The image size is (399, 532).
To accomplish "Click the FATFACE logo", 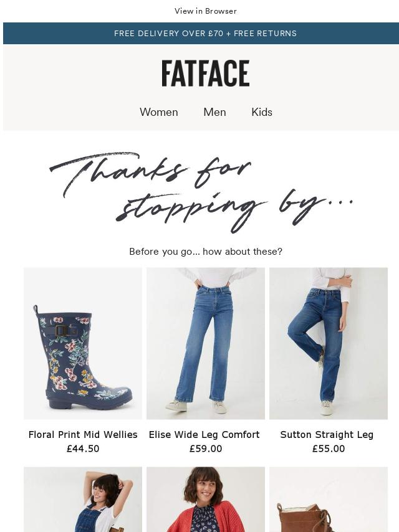I will click(x=206, y=74).
